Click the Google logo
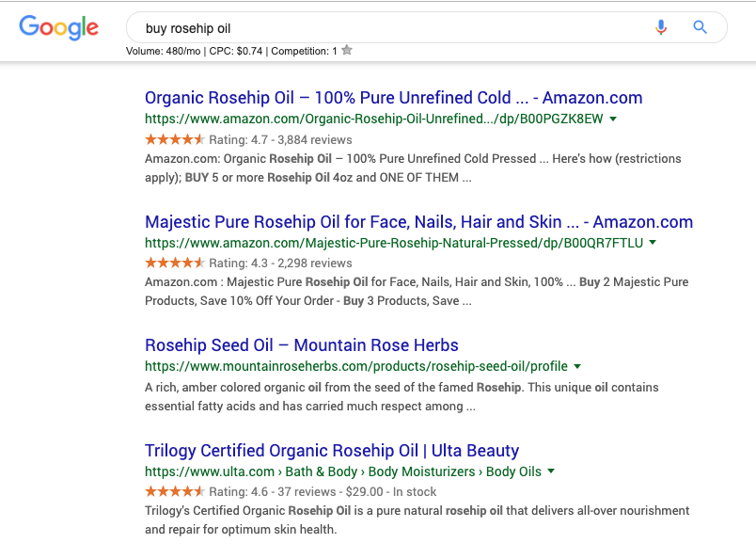The image size is (756, 559). [x=58, y=27]
